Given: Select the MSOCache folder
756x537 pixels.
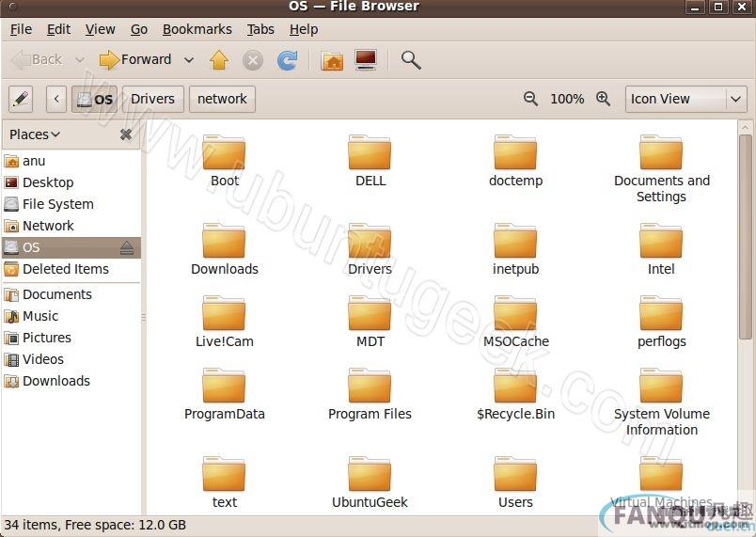Looking at the screenshot, I should 515,322.
